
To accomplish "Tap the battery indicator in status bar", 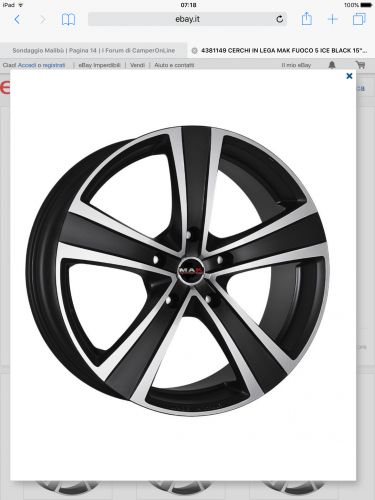I will (x=366, y=5).
